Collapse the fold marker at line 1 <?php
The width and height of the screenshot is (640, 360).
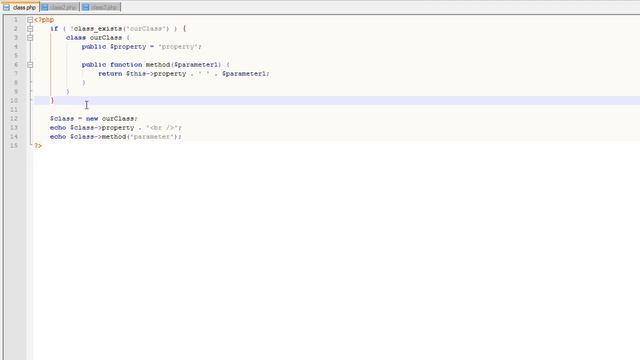click(30, 20)
